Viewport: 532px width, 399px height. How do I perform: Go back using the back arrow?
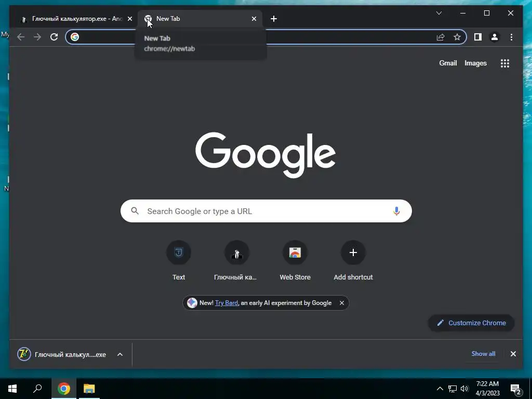21,37
